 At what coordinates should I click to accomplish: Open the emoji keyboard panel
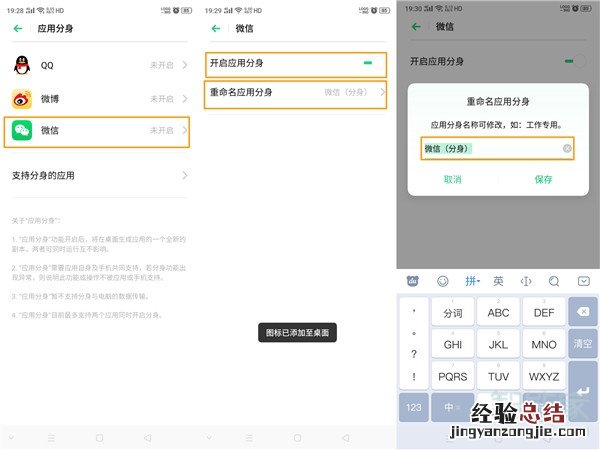pyautogui.click(x=442, y=281)
